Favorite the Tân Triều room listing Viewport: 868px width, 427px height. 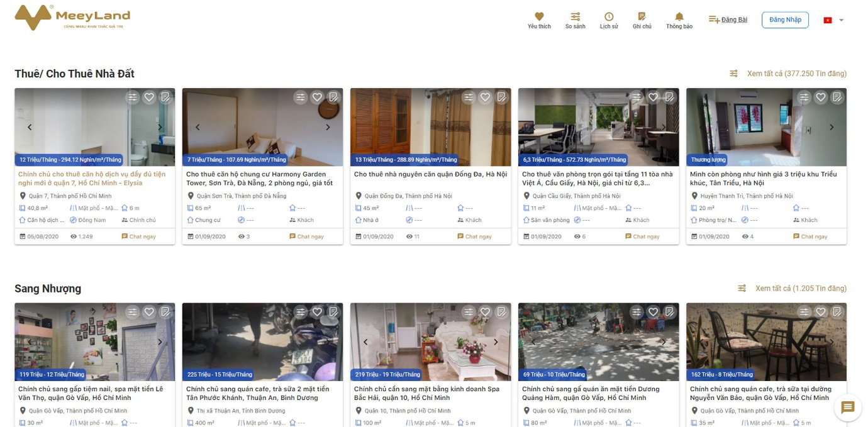tap(821, 97)
